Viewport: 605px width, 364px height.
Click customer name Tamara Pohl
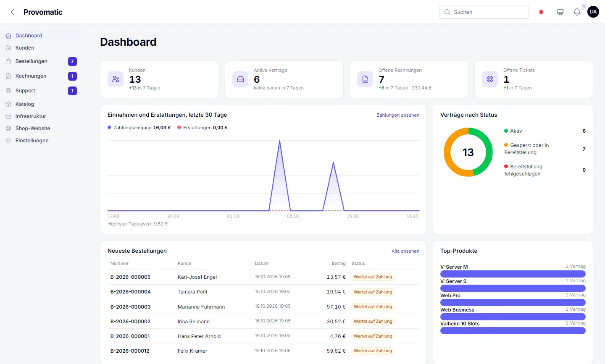pos(192,292)
